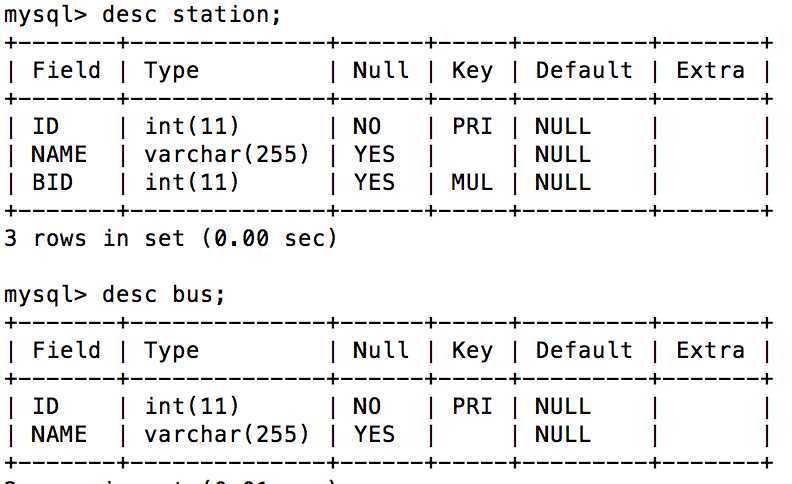Image resolution: width=792 pixels, height=484 pixels.
Task: Click int(11) type of BID row
Action: [192, 183]
